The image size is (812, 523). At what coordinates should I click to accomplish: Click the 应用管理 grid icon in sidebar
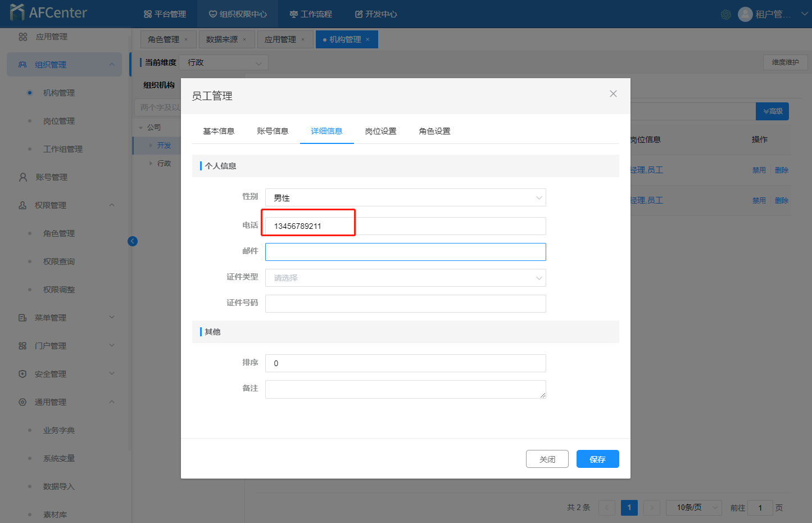(23, 37)
